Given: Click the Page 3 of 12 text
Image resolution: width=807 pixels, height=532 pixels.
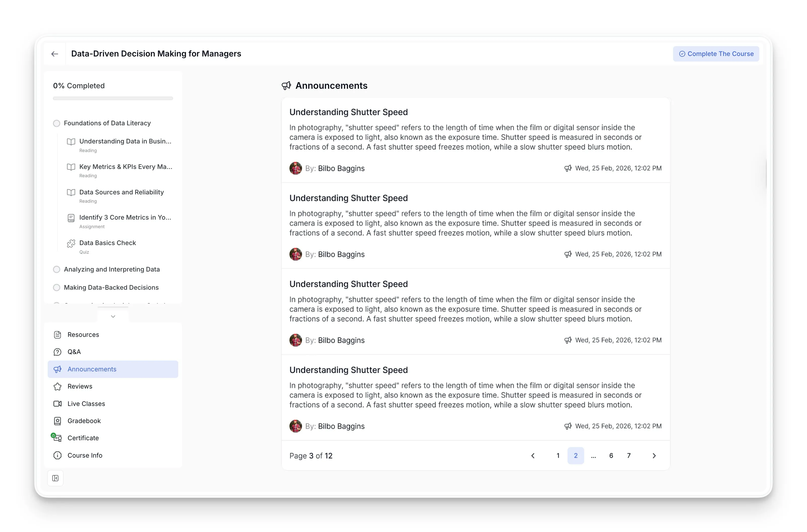Looking at the screenshot, I should [x=311, y=456].
